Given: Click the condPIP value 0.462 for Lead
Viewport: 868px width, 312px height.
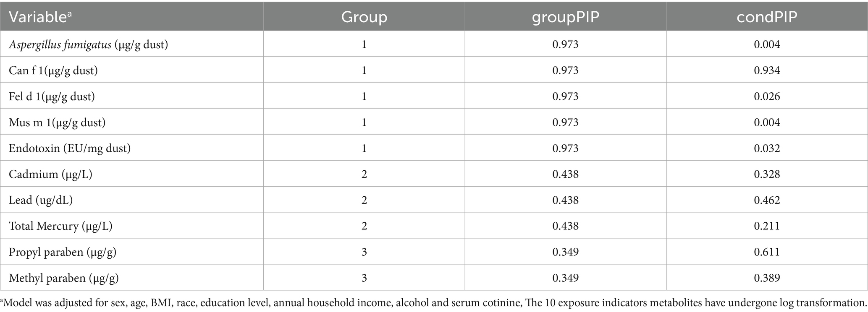Looking at the screenshot, I should 767,200.
